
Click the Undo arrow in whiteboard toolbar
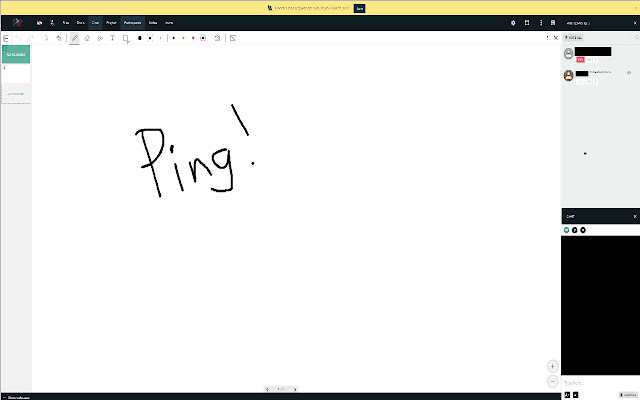tap(18, 38)
